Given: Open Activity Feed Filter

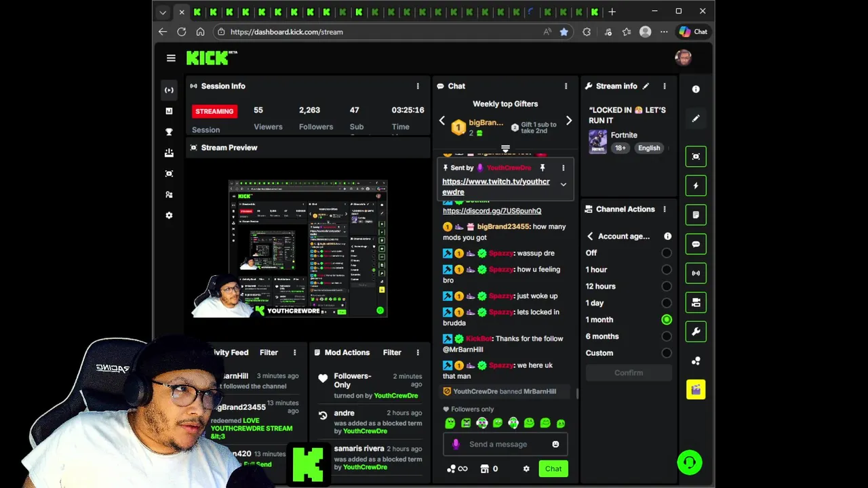Looking at the screenshot, I should [269, 352].
